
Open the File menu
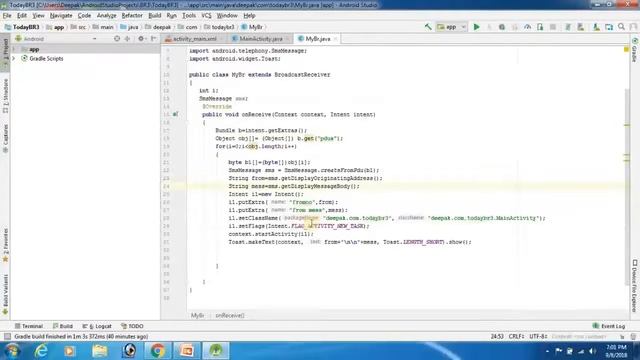pyautogui.click(x=7, y=16)
